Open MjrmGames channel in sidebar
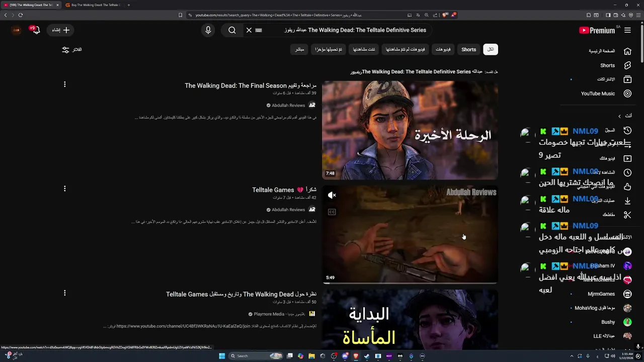The image size is (644, 362). (608, 294)
